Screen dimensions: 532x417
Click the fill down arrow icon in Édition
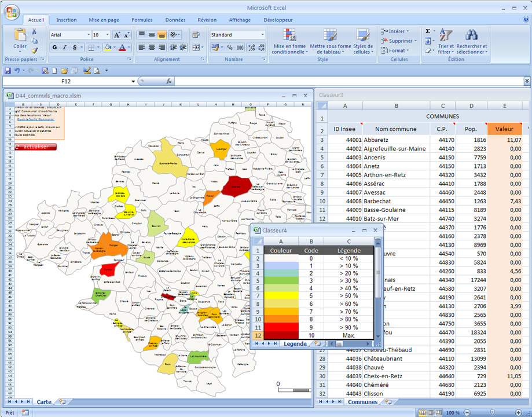[x=428, y=41]
